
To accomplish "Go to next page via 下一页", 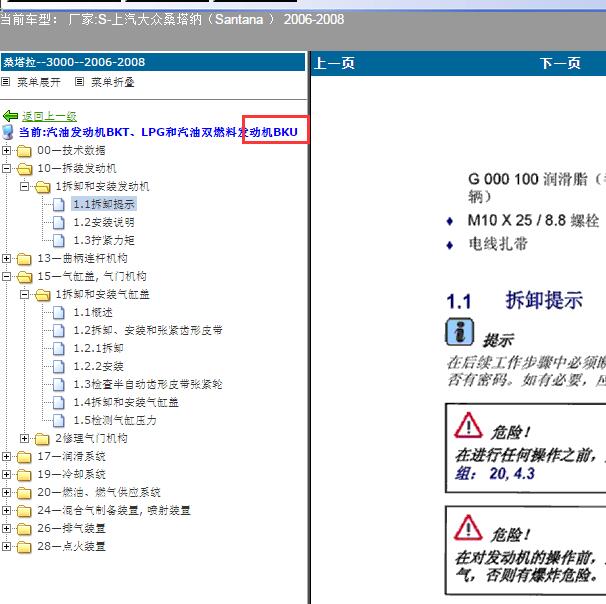I will [x=560, y=63].
